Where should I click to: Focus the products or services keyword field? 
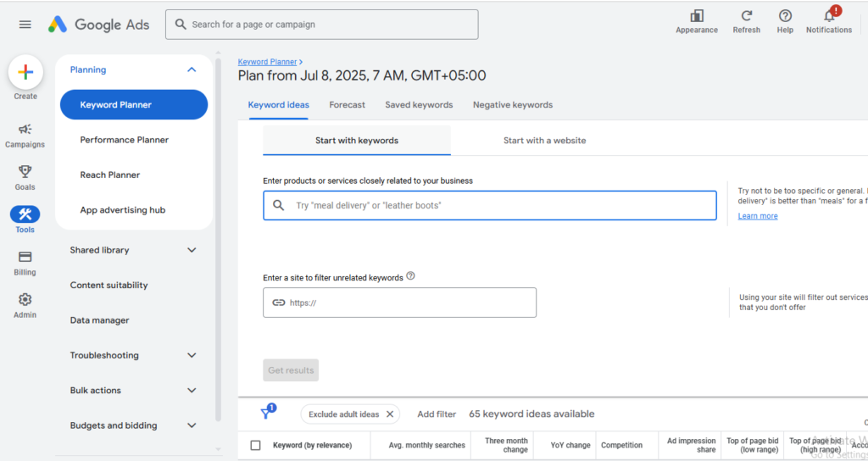click(500, 206)
